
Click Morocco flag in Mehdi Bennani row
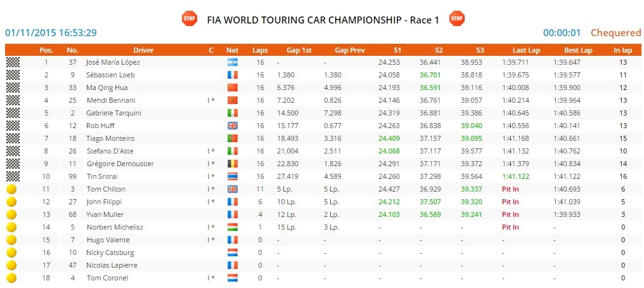click(232, 100)
